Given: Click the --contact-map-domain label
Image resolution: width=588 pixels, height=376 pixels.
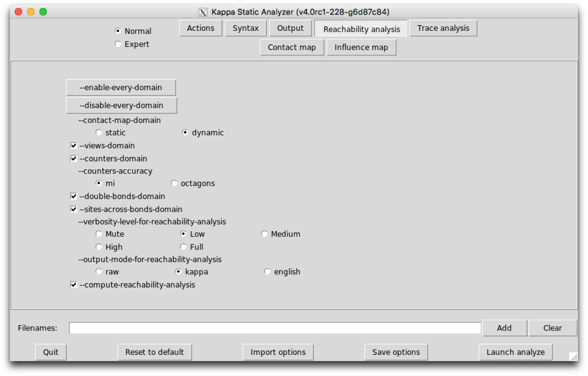Looking at the screenshot, I should pos(120,120).
